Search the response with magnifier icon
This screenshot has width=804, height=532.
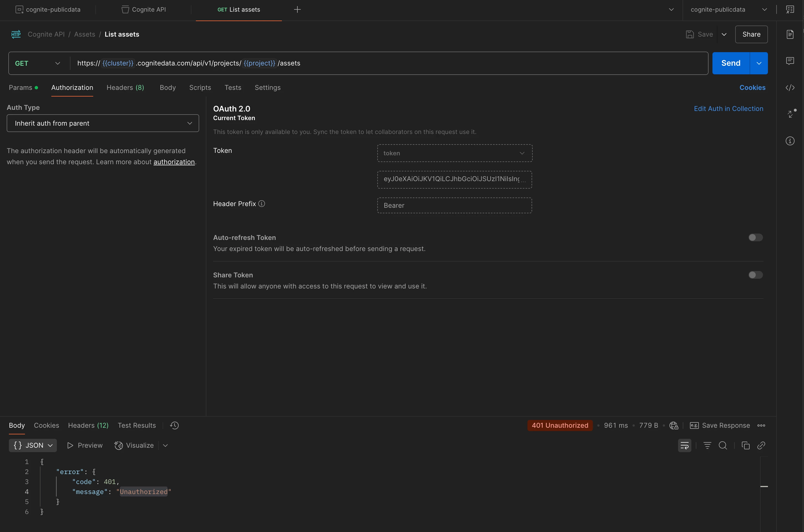coord(723,445)
